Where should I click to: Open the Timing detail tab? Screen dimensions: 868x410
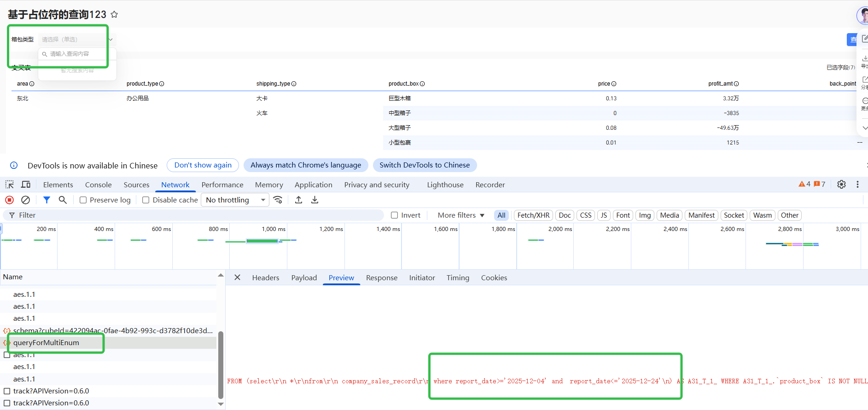point(458,277)
